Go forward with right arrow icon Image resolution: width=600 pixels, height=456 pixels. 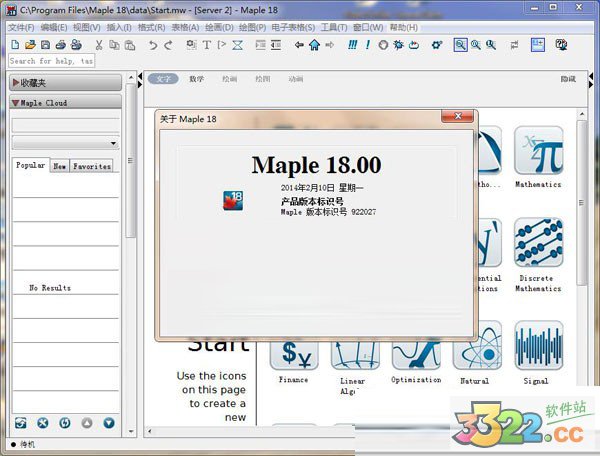tap(329, 45)
